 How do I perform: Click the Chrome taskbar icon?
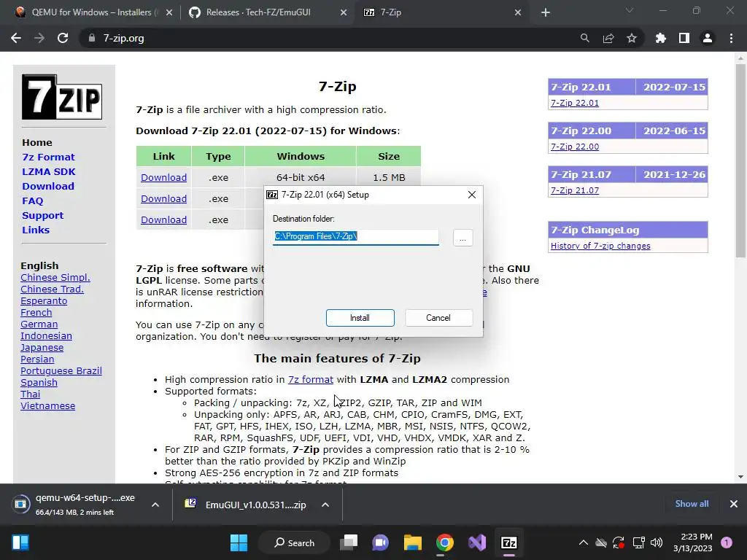click(x=444, y=542)
